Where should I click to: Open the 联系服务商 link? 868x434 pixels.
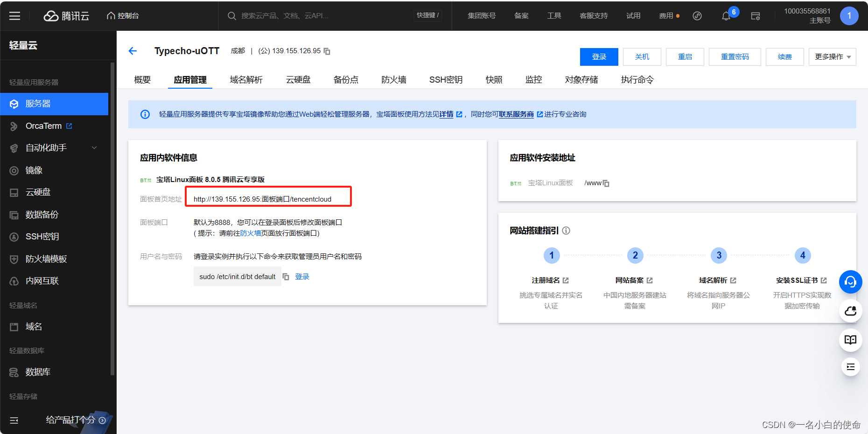(x=516, y=114)
